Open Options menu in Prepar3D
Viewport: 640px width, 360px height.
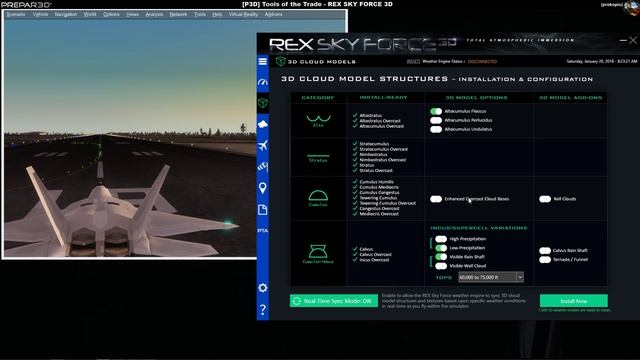(111, 14)
